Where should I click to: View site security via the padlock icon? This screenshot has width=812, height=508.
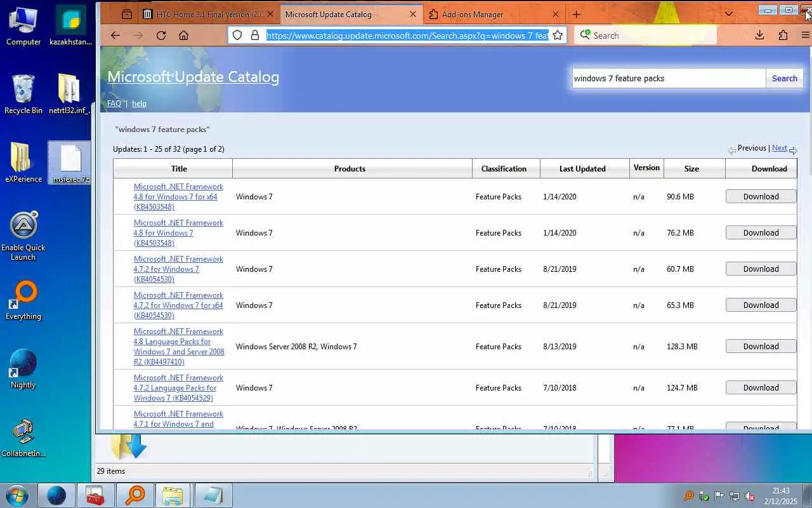coord(255,36)
